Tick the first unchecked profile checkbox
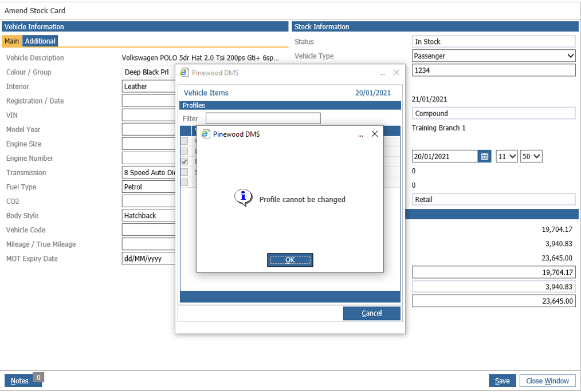Viewport: 581px width, 392px height. pos(184,141)
